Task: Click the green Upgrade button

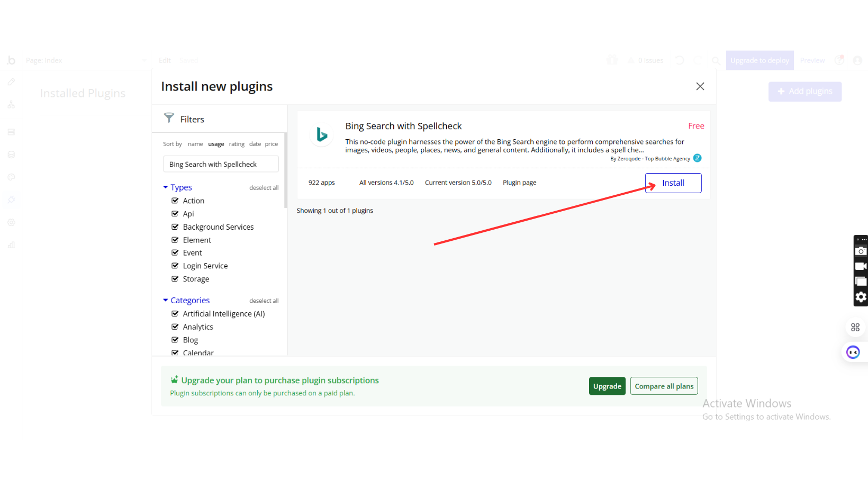Action: [607, 386]
